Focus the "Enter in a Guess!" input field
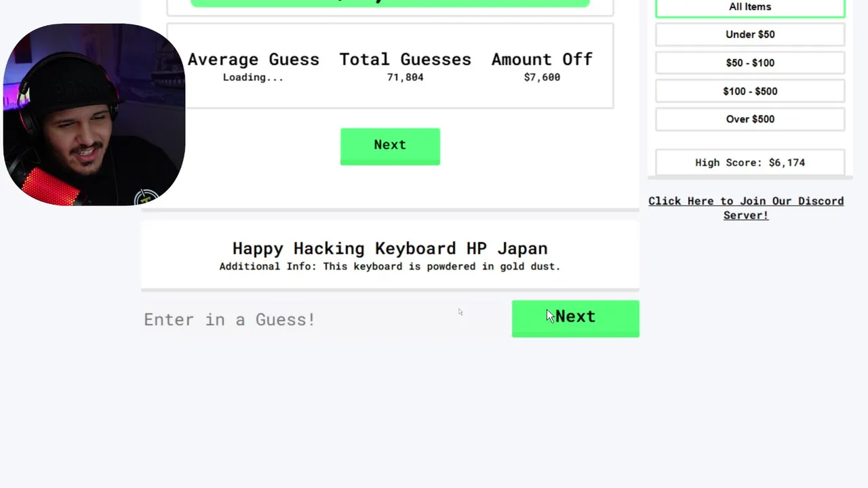This screenshot has width=868, height=488. tap(325, 319)
